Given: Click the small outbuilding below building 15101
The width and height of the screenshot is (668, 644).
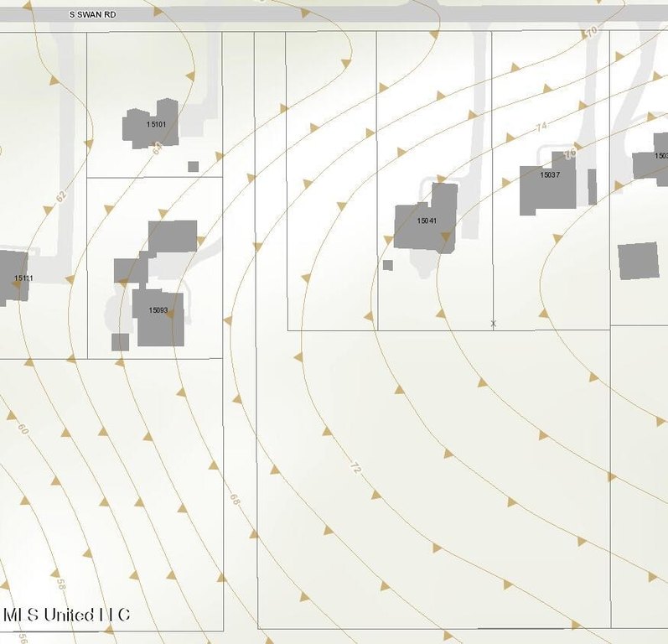Looking at the screenshot, I should pos(193,166).
